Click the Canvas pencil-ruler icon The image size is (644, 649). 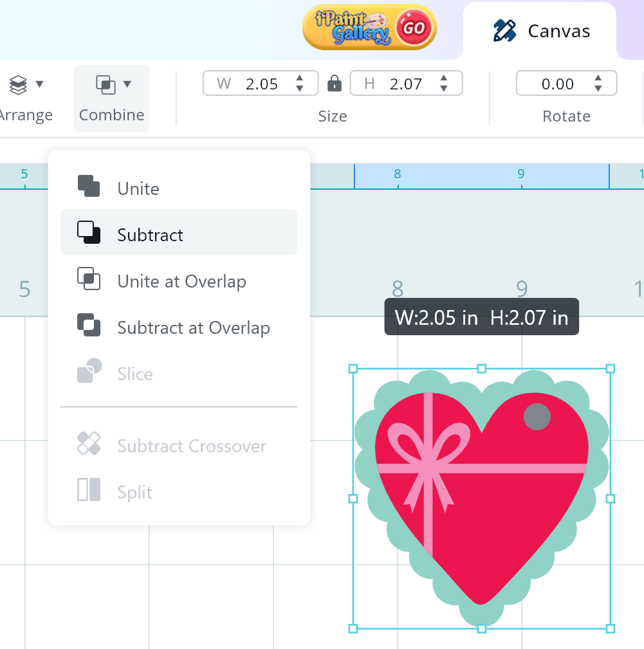(504, 31)
